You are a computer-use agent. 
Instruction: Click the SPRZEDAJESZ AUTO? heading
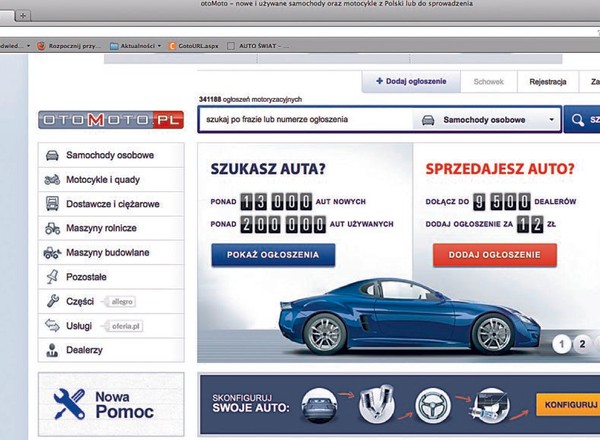(500, 169)
